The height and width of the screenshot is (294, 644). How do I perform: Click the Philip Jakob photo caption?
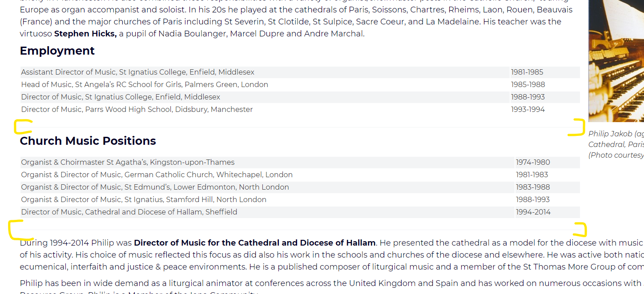coord(616,144)
